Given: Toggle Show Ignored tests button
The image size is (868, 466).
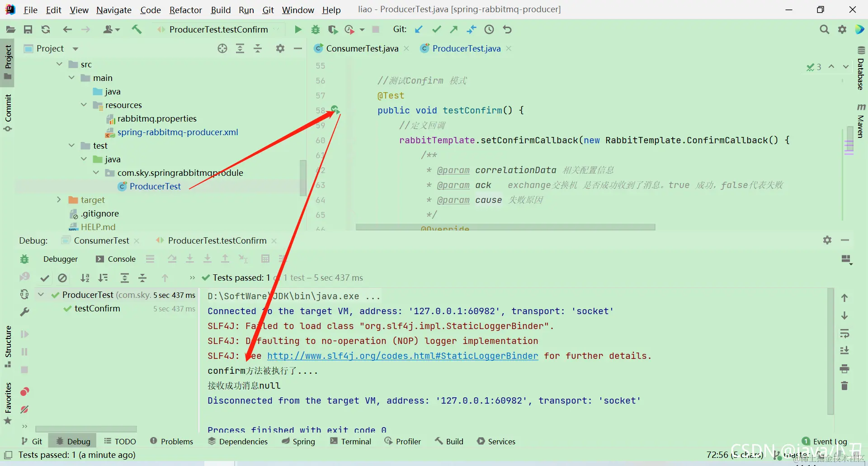Looking at the screenshot, I should point(62,278).
